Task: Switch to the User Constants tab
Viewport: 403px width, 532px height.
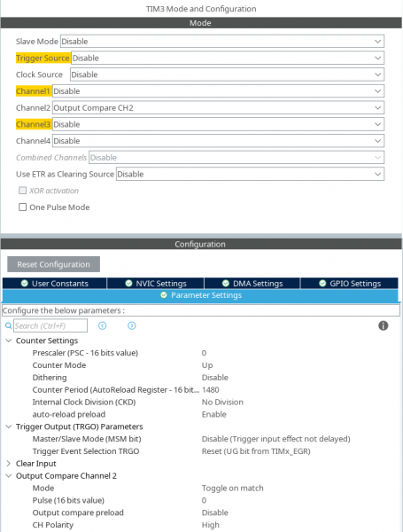Action: pyautogui.click(x=55, y=284)
